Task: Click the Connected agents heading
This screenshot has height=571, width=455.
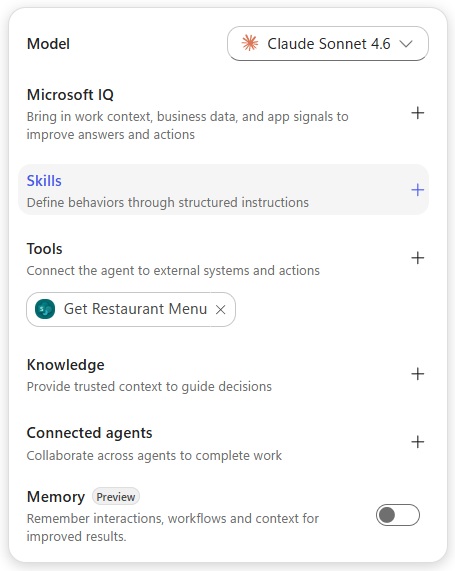Action: coord(89,433)
